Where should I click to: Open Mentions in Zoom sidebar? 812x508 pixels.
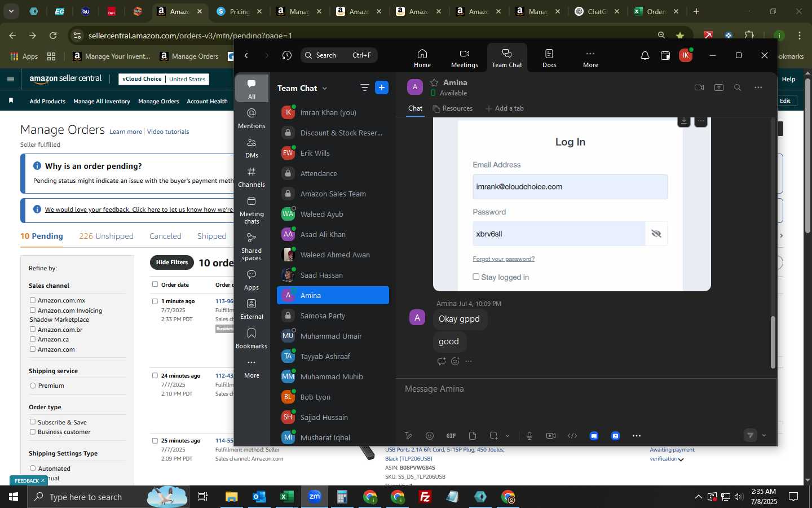[x=251, y=118]
